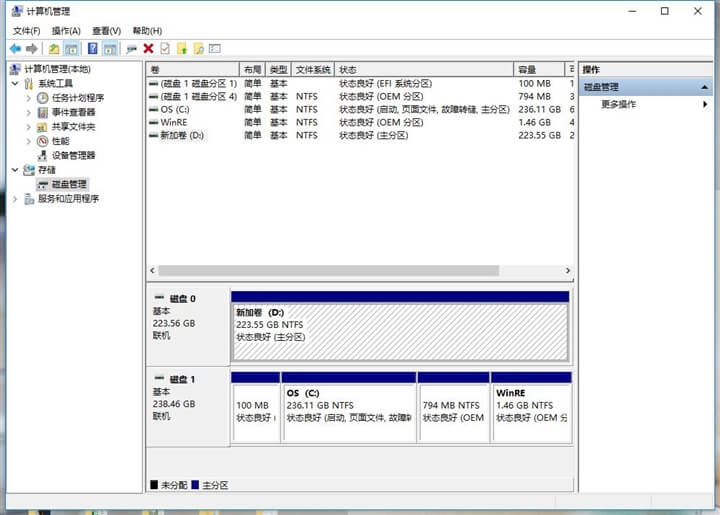Select the WinRE partition block on 磁盘 1
Screen dimensions: 720x515
[x=531, y=412]
